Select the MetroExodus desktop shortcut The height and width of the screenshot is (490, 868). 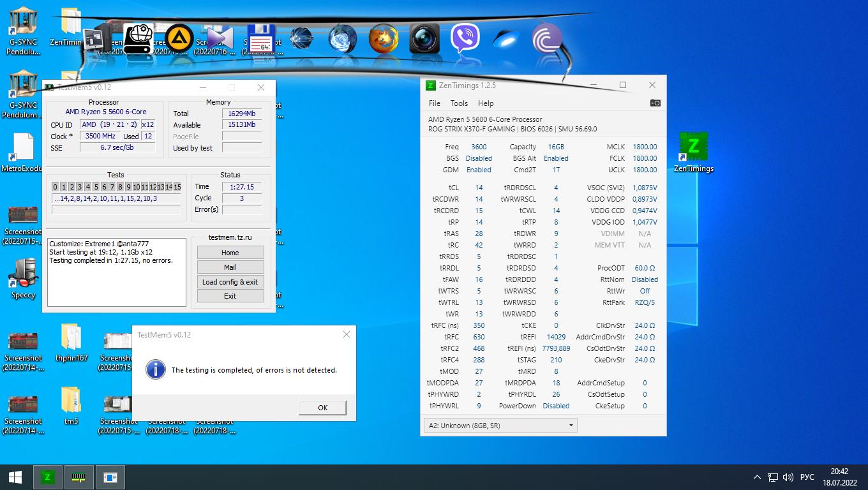[x=22, y=152]
